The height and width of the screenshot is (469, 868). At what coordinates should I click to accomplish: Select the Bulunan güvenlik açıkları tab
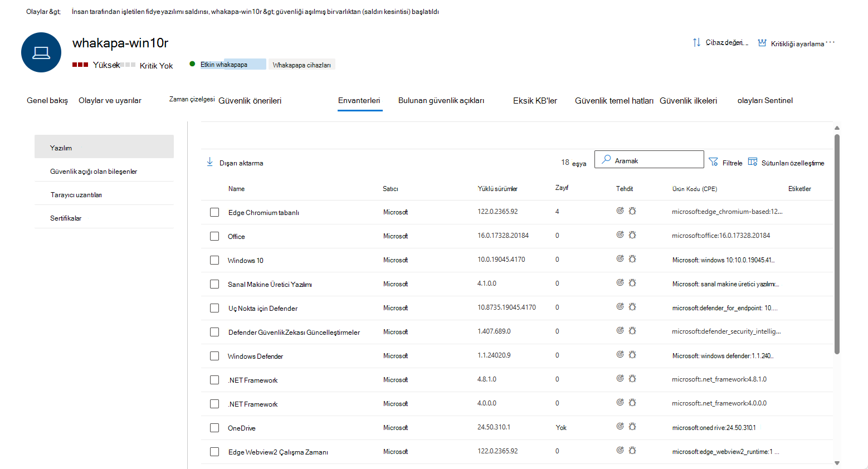[x=441, y=101]
